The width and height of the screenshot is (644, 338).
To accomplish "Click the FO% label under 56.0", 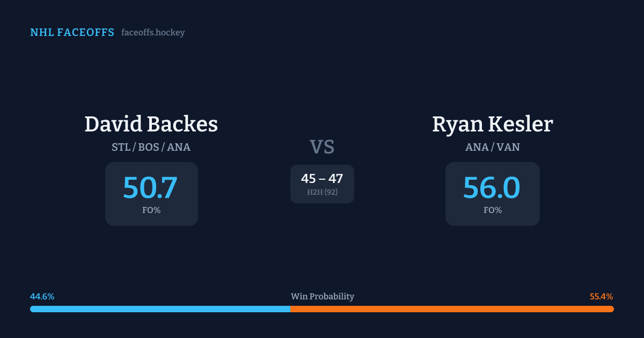I will tap(492, 210).
